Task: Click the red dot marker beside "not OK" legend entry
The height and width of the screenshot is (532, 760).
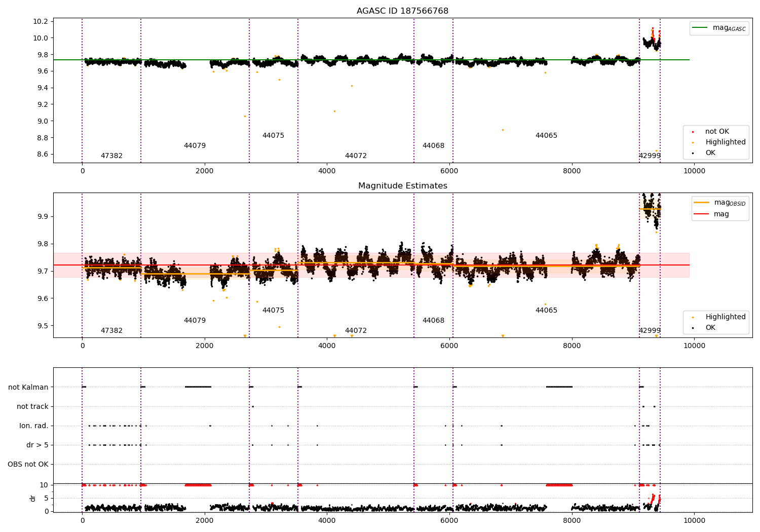Action: (693, 132)
